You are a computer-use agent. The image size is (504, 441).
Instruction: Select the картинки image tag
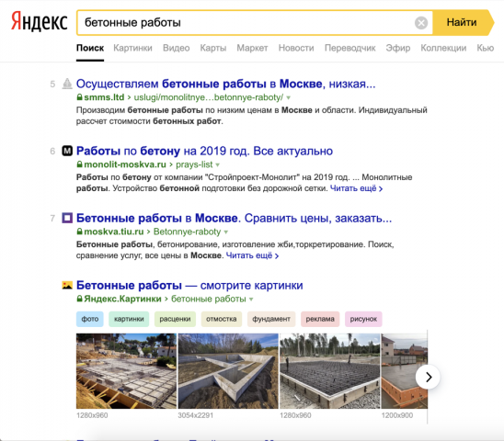click(x=129, y=319)
